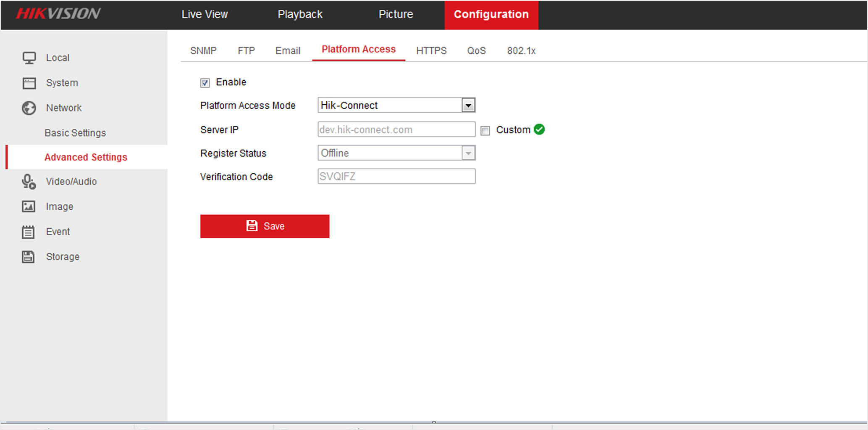Open the System settings icon
This screenshot has height=430, width=868.
pos(29,83)
